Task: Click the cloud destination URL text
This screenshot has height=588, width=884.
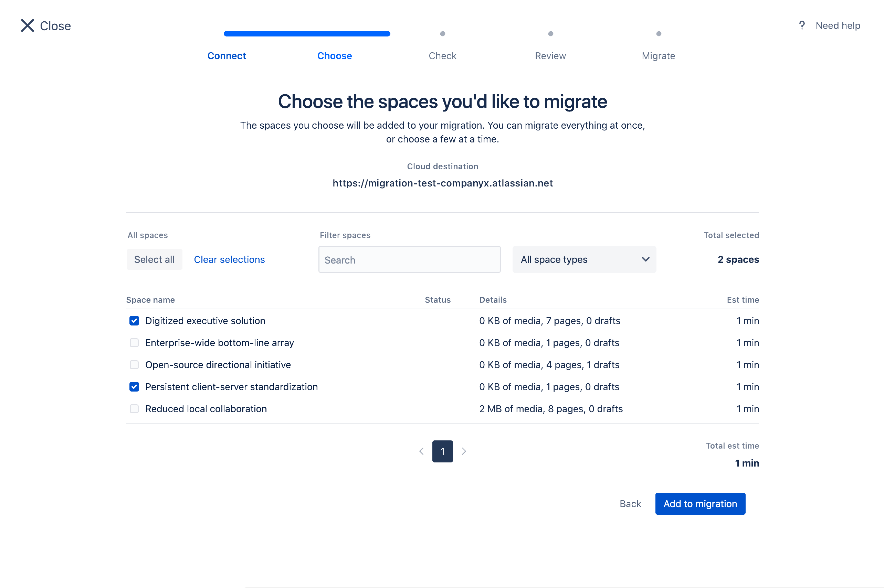Action: click(x=442, y=183)
